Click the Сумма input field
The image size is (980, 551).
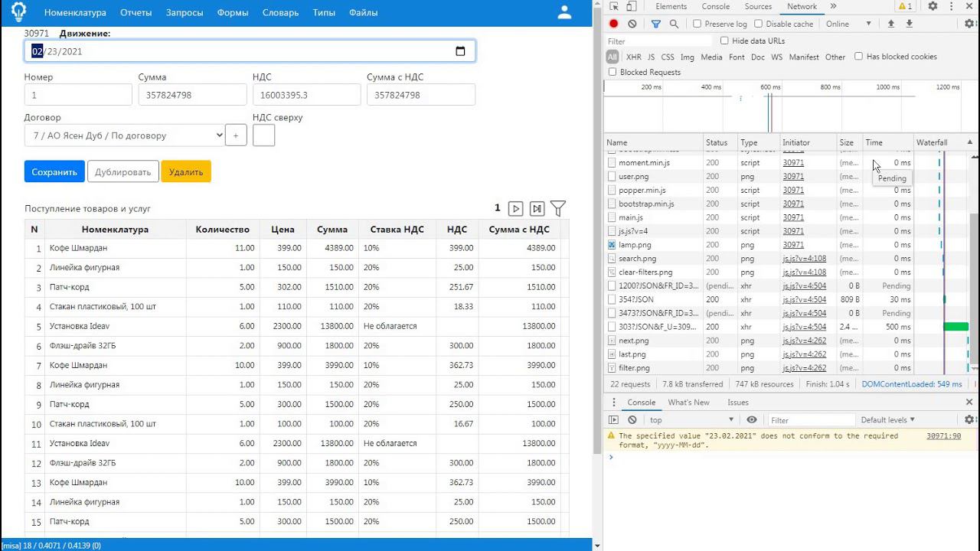point(192,95)
